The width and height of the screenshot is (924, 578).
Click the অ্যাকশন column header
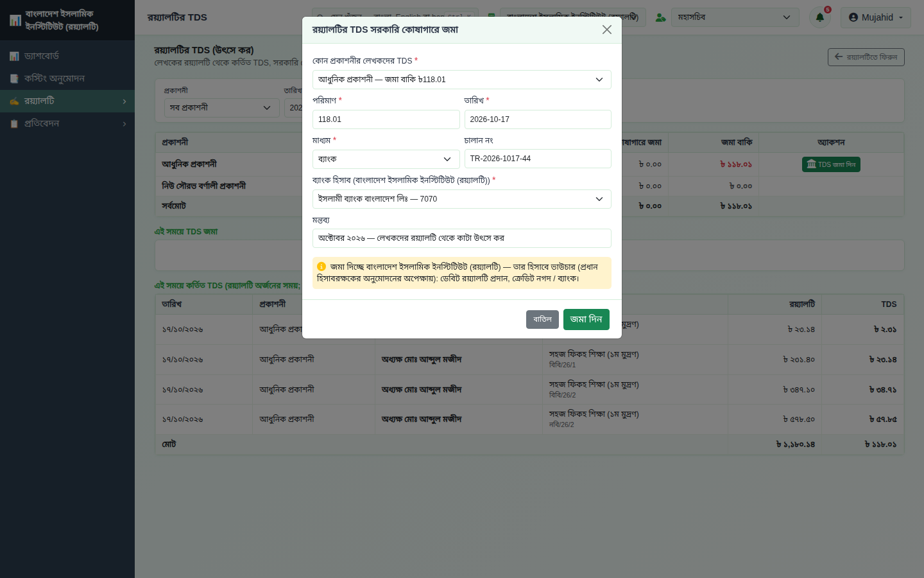click(831, 143)
